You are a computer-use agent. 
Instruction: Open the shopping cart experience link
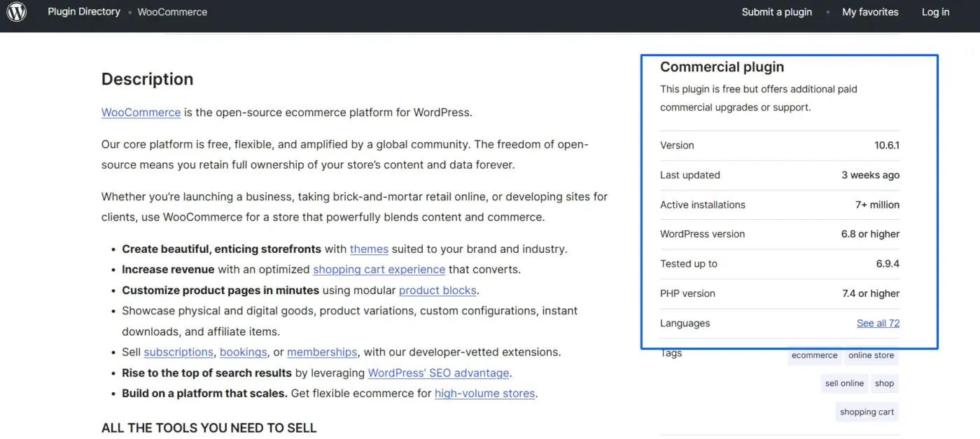(379, 269)
